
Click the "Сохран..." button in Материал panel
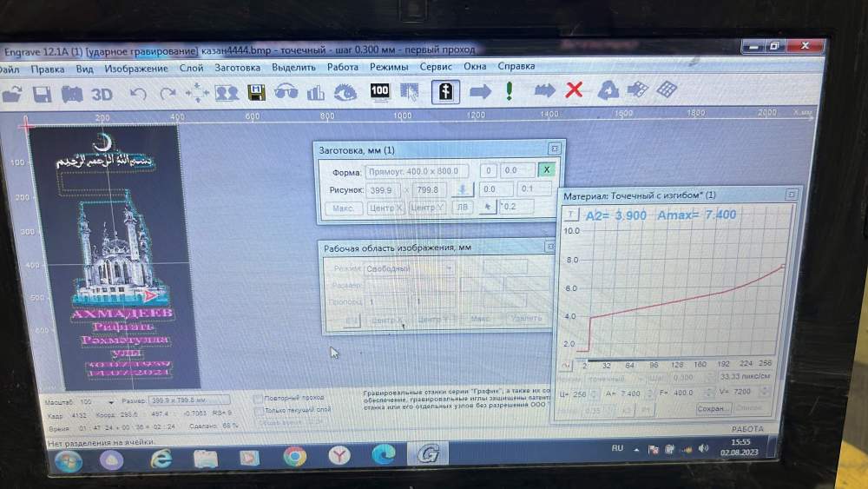(x=713, y=408)
